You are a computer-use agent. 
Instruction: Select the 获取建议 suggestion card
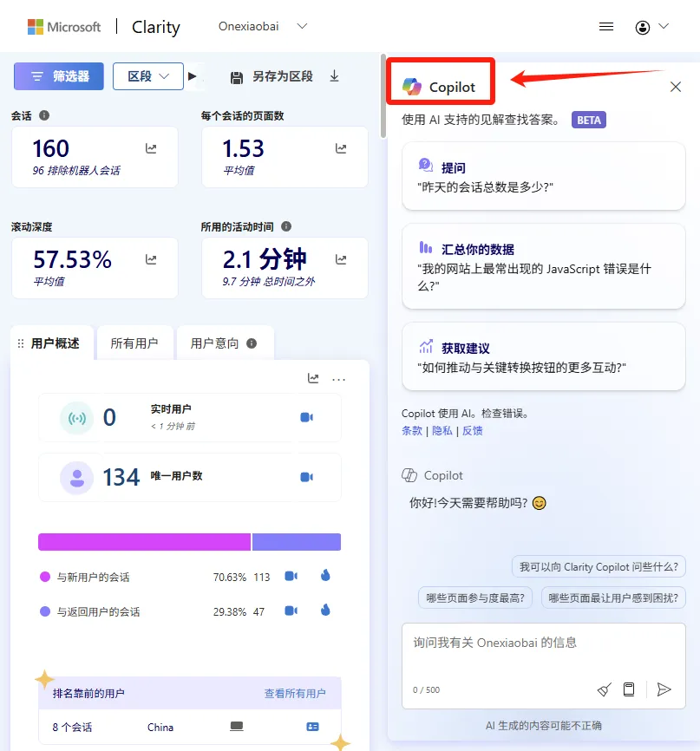coord(544,356)
